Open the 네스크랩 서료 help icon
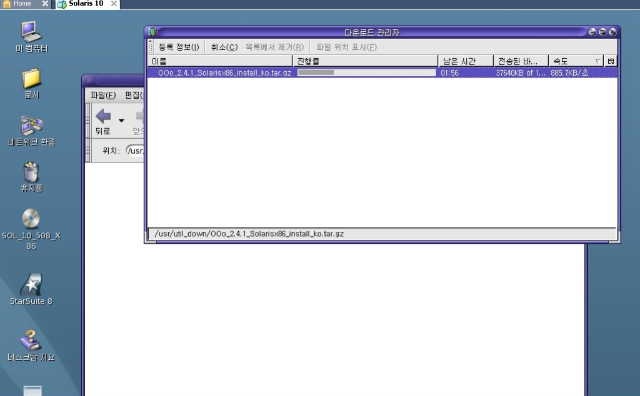 [x=31, y=340]
